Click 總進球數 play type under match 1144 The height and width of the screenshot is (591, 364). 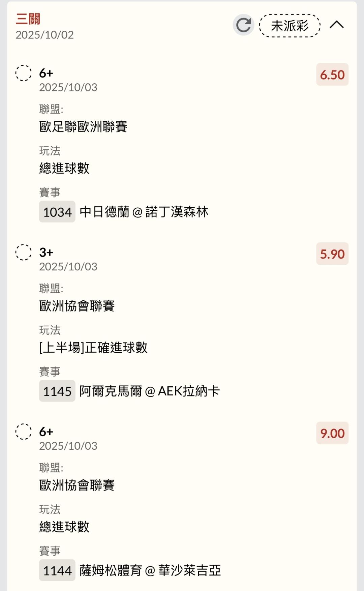pyautogui.click(x=64, y=527)
